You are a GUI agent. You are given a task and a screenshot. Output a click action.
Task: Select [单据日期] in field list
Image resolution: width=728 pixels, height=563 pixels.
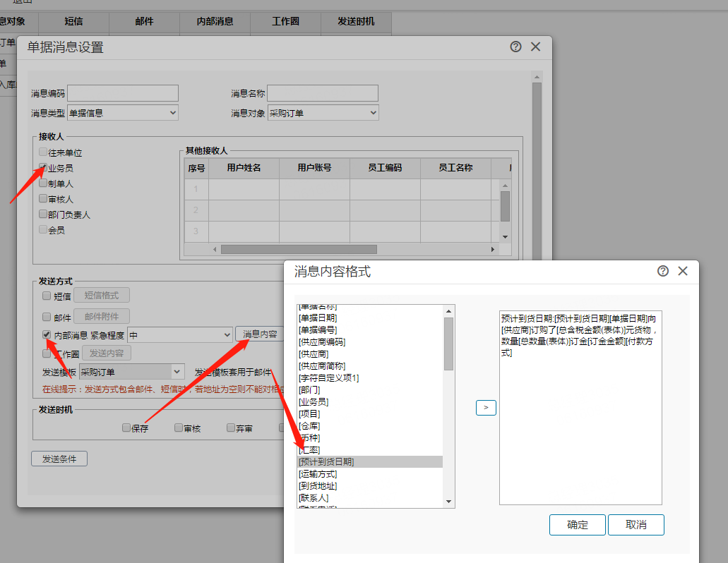pos(370,317)
